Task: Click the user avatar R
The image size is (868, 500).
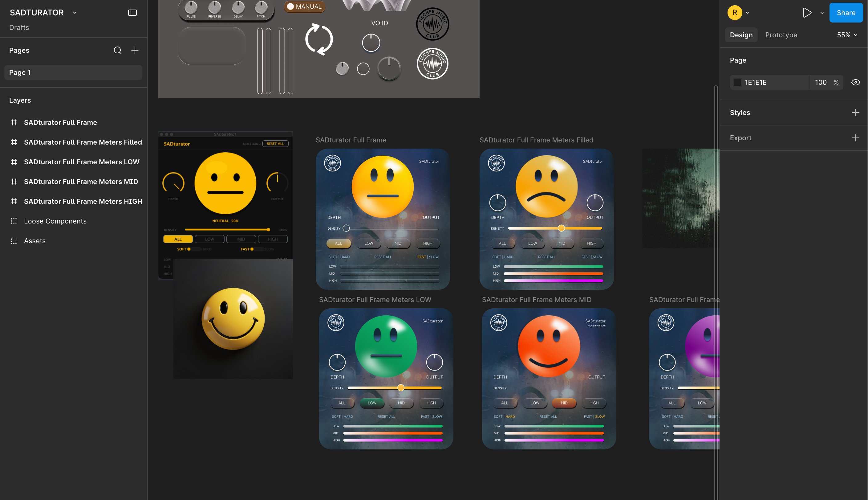Action: [735, 13]
